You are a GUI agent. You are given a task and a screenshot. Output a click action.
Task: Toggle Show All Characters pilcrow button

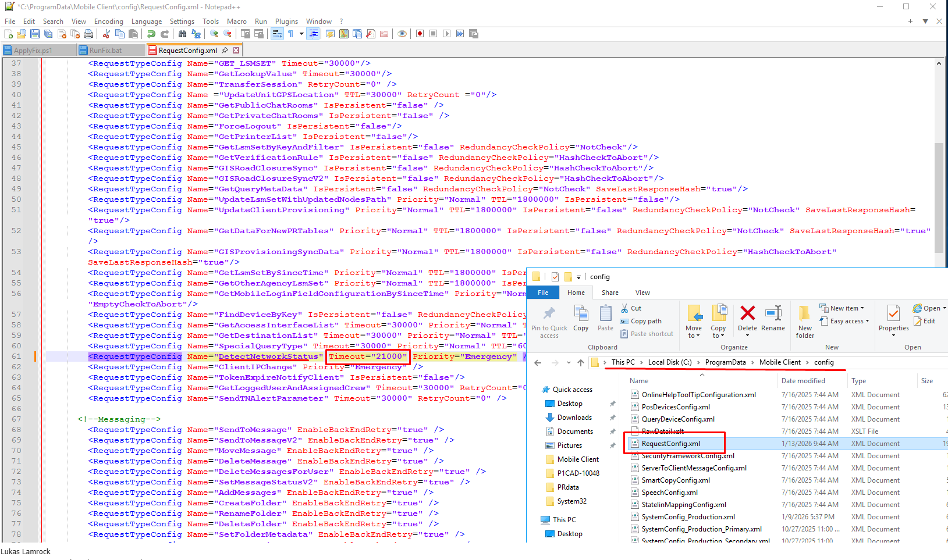290,34
